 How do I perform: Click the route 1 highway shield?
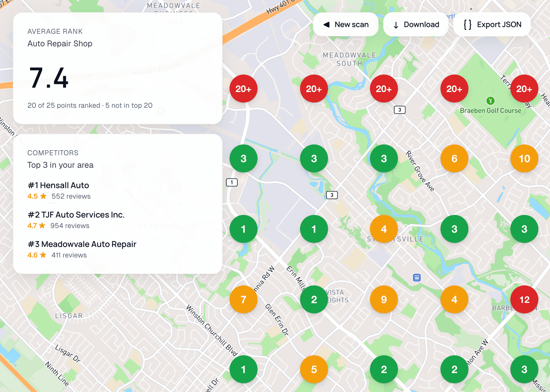(x=232, y=182)
